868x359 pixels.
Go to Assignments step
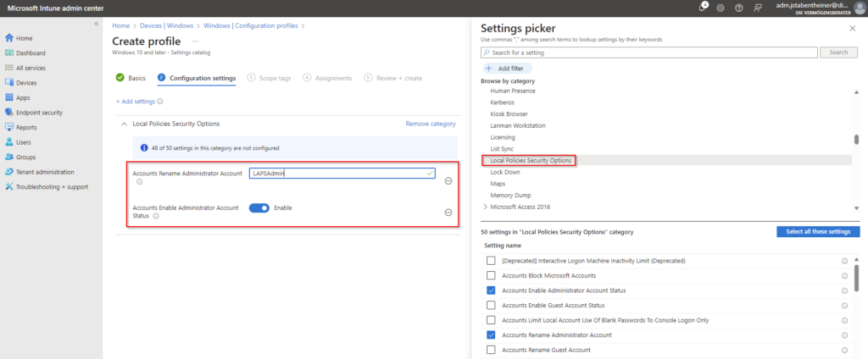click(327, 78)
